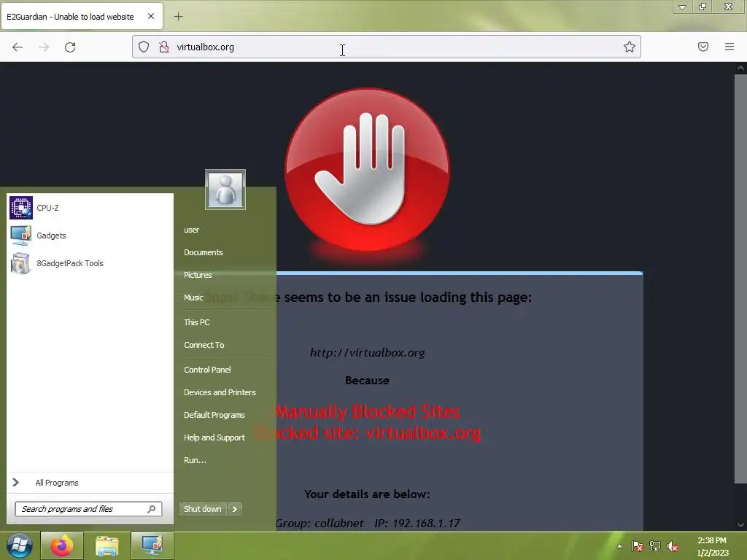This screenshot has height=560, width=747.
Task: Click the IP: 192.168.1.17 text
Action: point(417,524)
